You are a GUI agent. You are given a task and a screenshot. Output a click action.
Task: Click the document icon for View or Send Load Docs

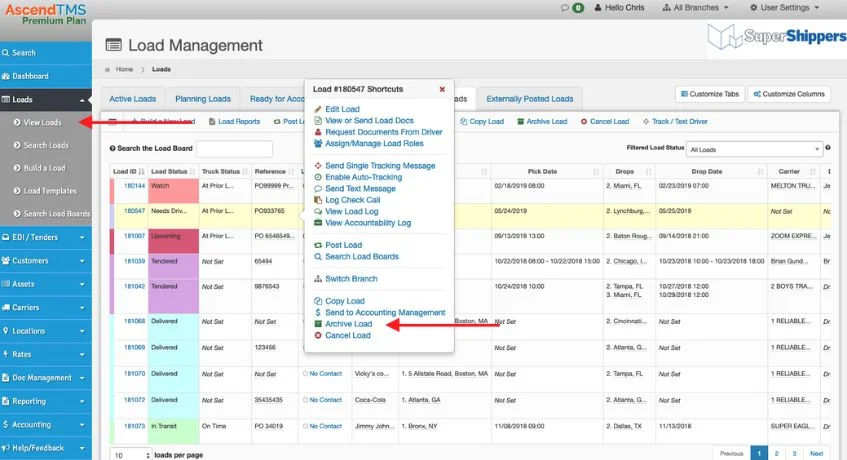[x=318, y=120]
